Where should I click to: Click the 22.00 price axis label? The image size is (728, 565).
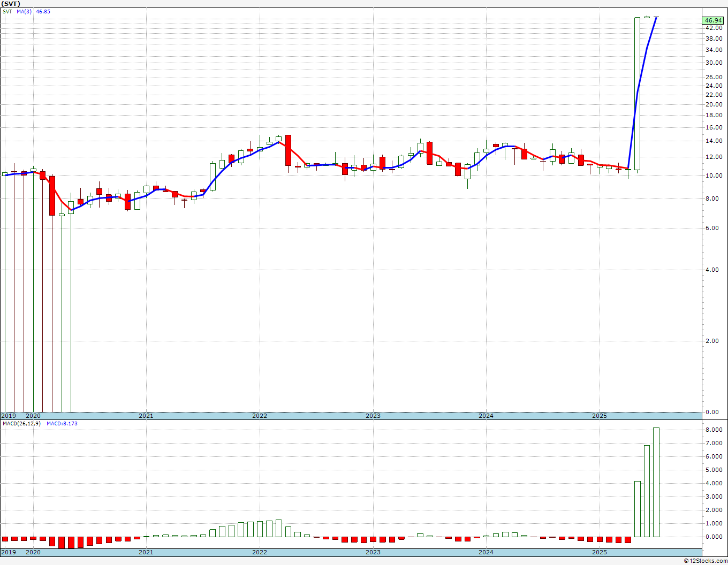click(x=713, y=95)
